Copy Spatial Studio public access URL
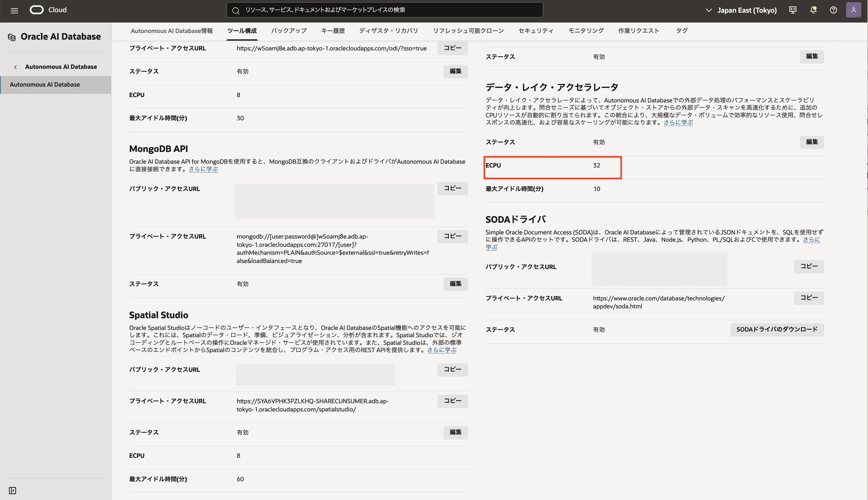The height and width of the screenshot is (500, 868). tap(452, 370)
